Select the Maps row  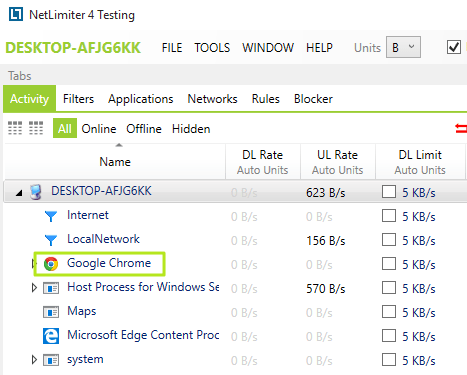pyautogui.click(x=235, y=312)
